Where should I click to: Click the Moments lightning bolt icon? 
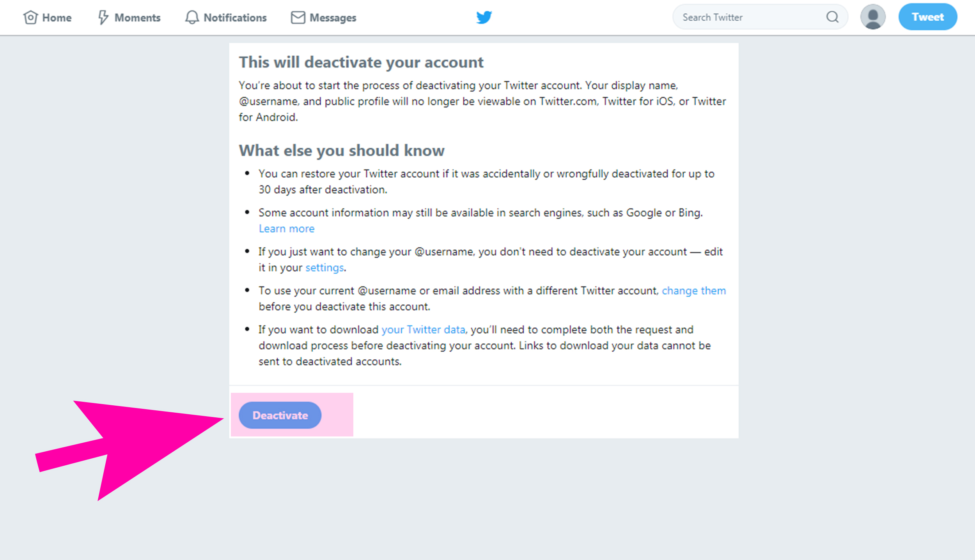(x=103, y=18)
